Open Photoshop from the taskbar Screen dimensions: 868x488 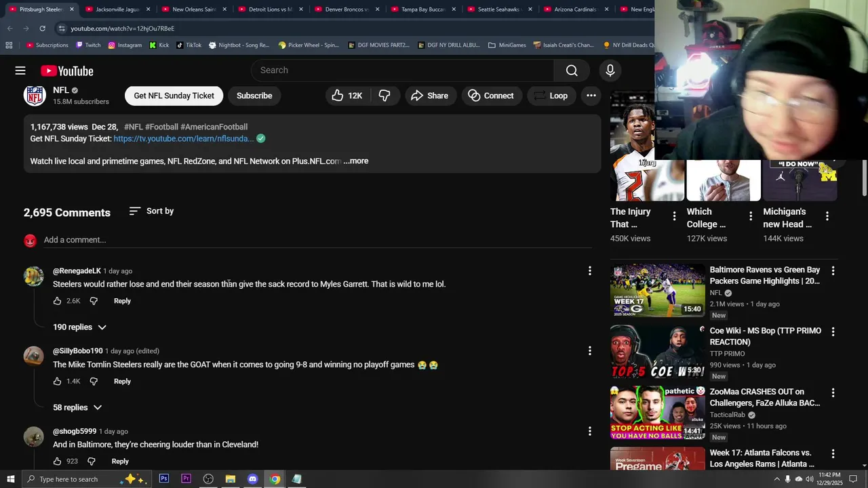[164, 479]
